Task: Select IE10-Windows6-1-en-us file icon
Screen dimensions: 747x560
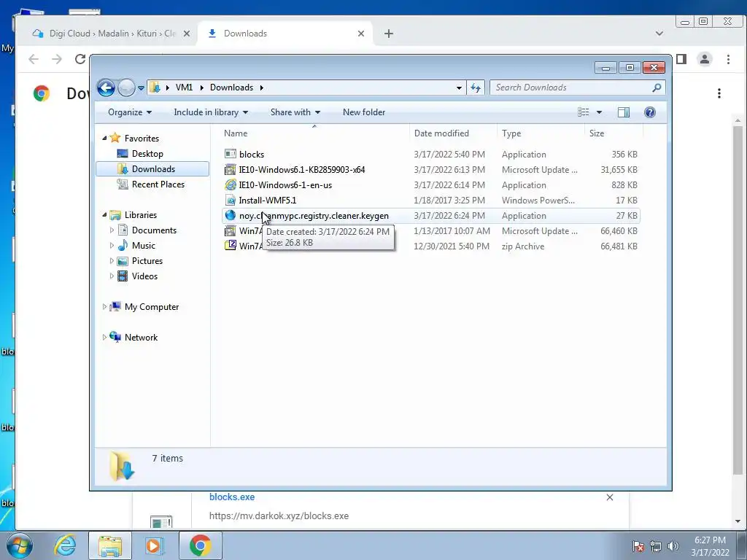Action: [231, 184]
